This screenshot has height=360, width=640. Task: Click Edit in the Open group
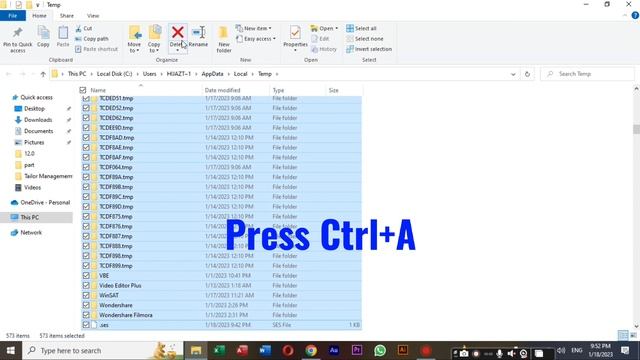point(320,39)
